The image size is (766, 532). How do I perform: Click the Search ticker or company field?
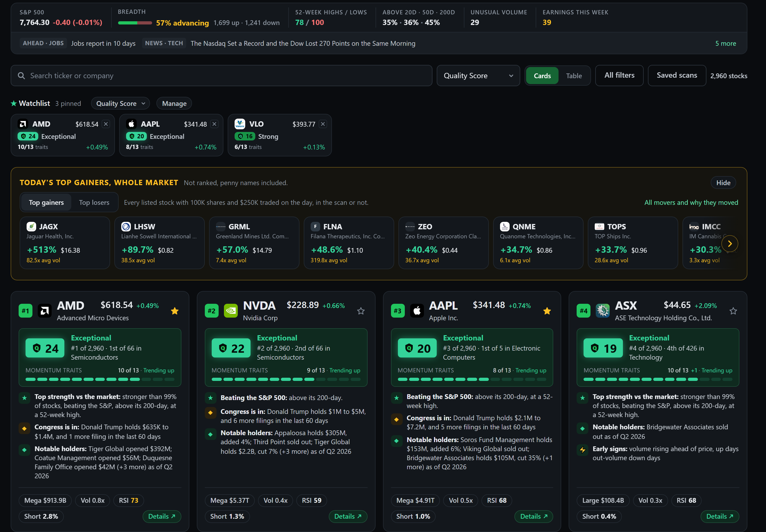point(221,76)
